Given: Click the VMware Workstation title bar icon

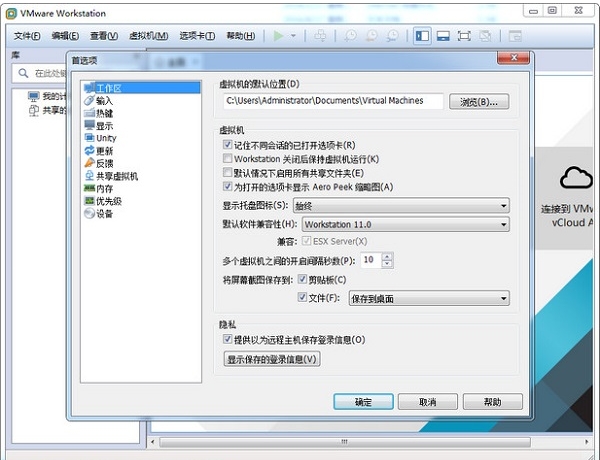Looking at the screenshot, I should click(x=11, y=13).
